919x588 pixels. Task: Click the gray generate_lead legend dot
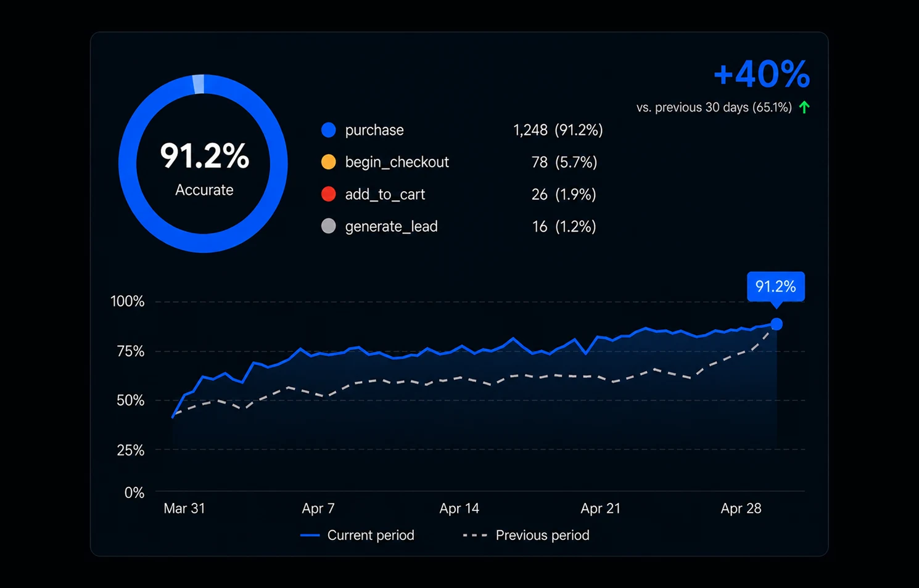pyautogui.click(x=329, y=226)
